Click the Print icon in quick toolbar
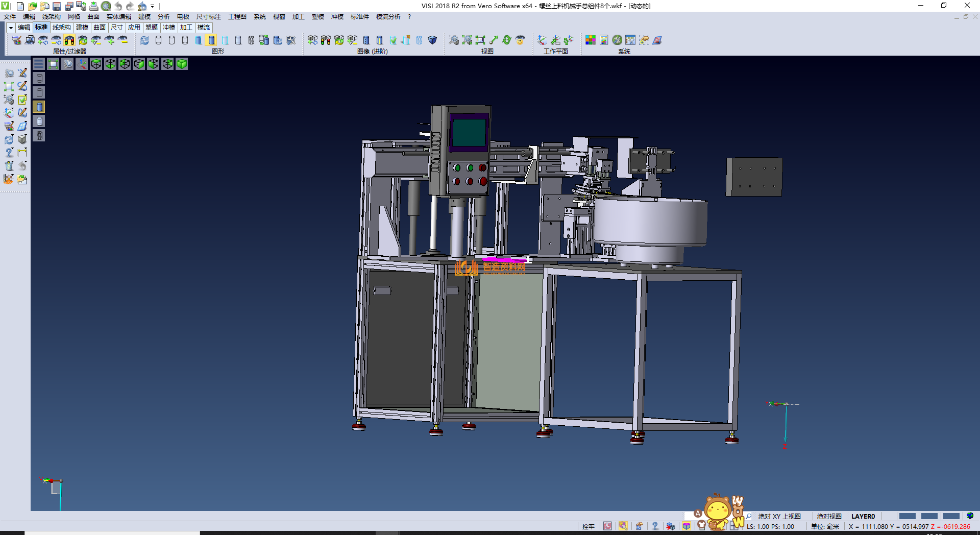The image size is (980, 535). pyautogui.click(x=93, y=6)
